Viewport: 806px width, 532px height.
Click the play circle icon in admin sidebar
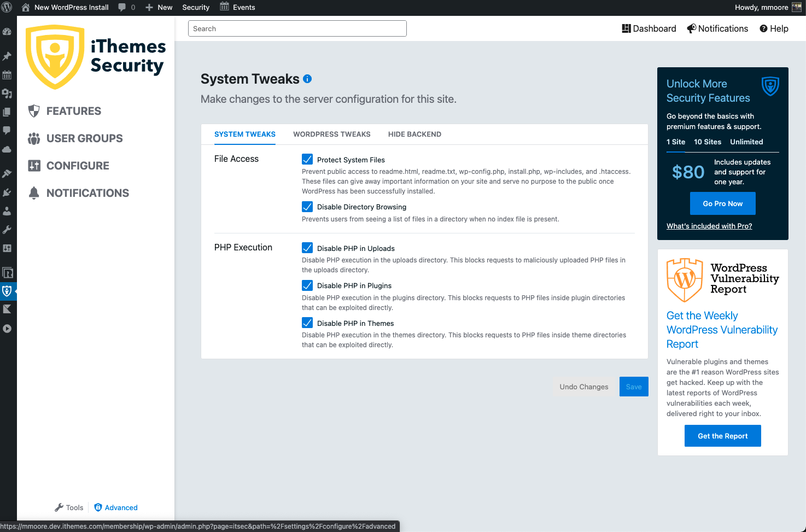click(x=7, y=329)
